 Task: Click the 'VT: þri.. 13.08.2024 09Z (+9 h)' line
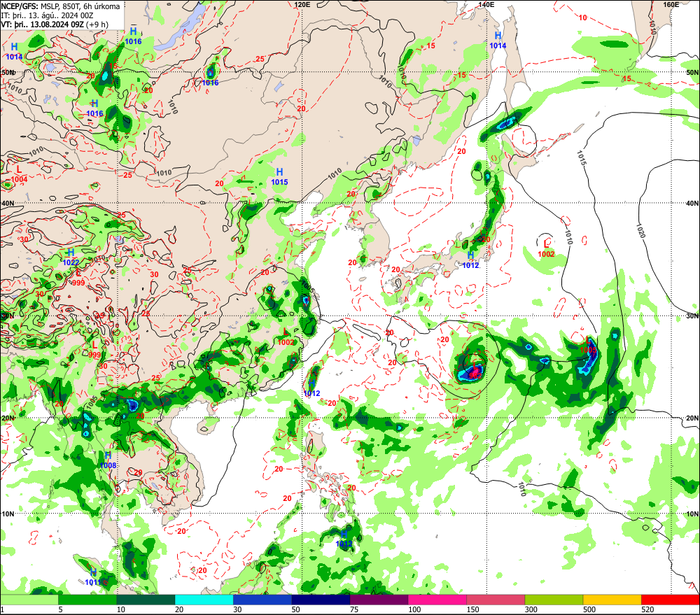point(55,24)
